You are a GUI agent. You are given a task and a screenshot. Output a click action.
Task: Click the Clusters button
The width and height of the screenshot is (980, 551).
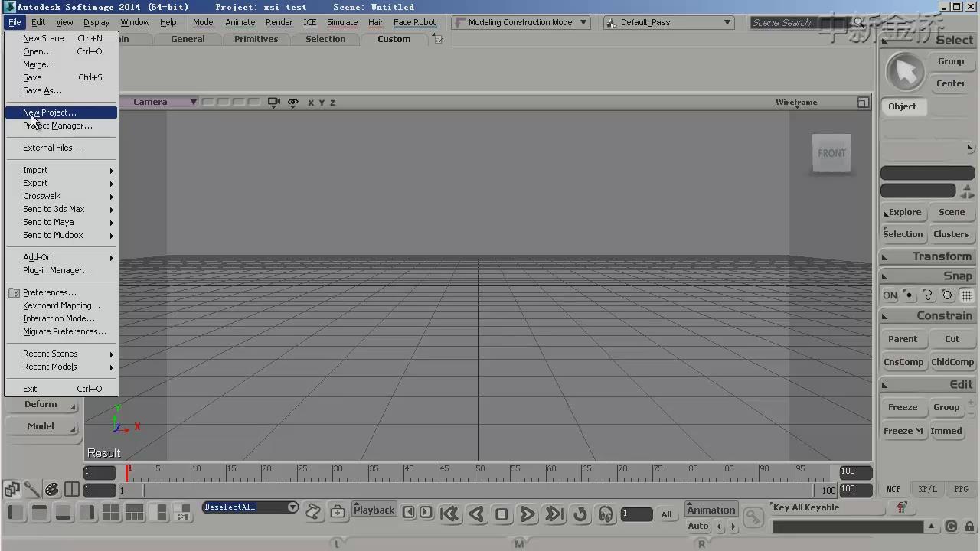(x=951, y=234)
